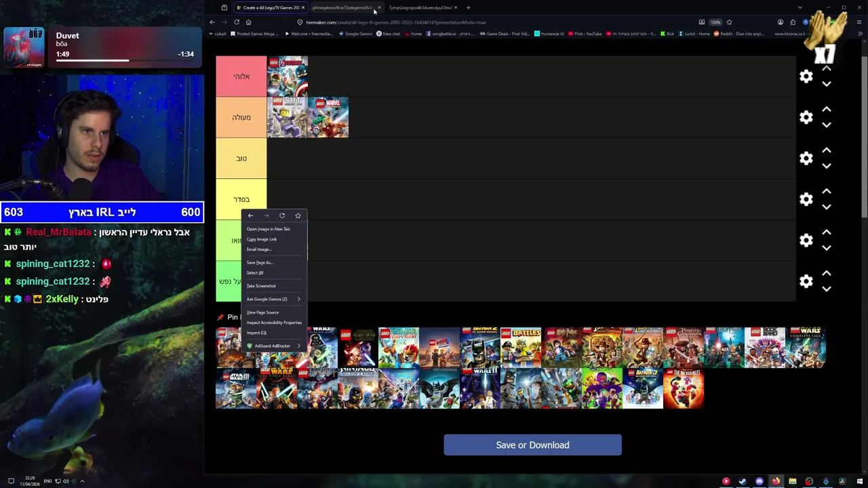
Task: Click bookmark star in the context menu
Action: click(298, 216)
